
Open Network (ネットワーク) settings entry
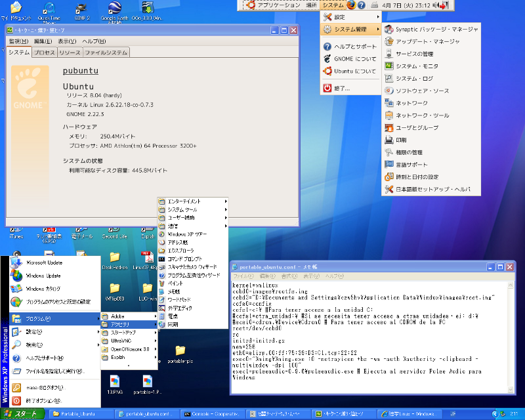(x=431, y=103)
